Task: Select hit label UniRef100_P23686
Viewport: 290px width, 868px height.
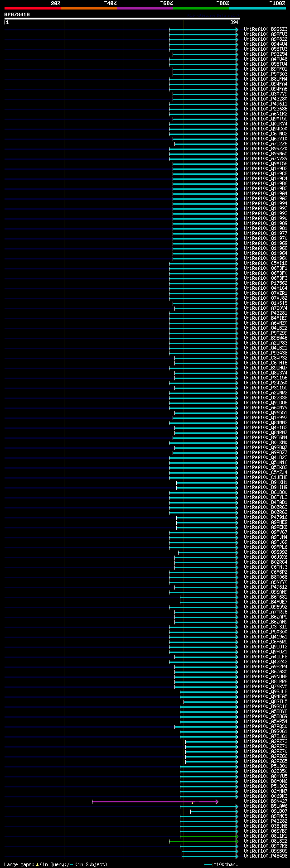Action: [266, 109]
